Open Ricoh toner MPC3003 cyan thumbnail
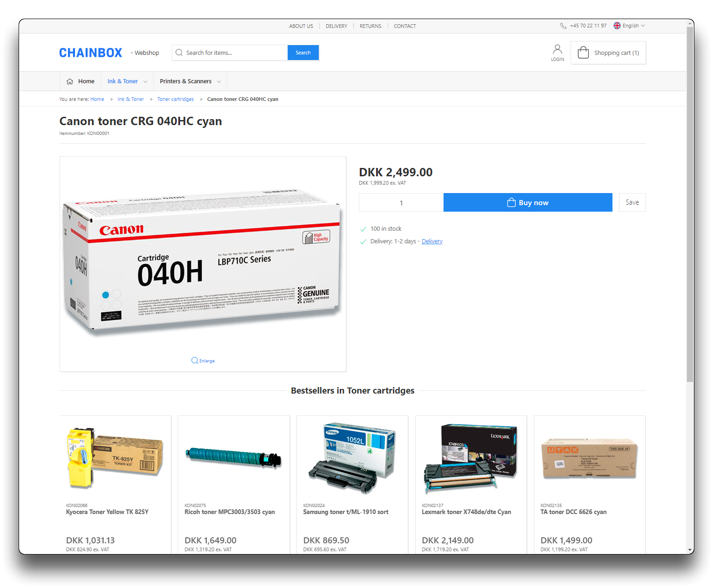 (x=234, y=458)
